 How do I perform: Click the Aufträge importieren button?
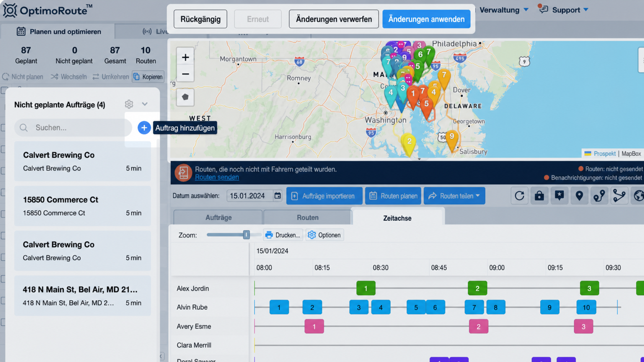click(x=324, y=196)
